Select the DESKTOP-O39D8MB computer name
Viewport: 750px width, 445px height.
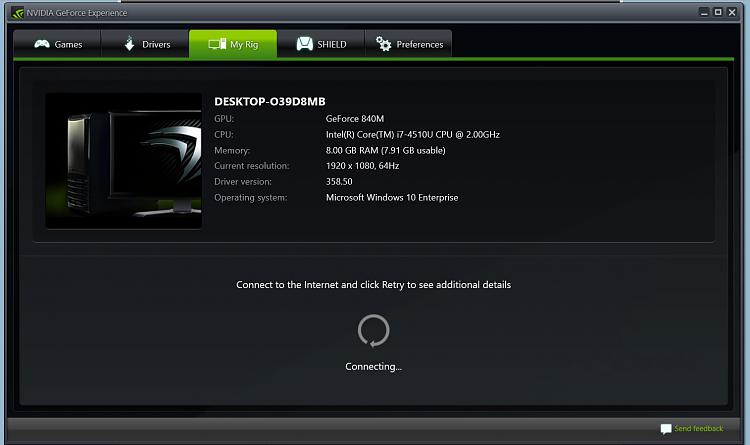[270, 101]
